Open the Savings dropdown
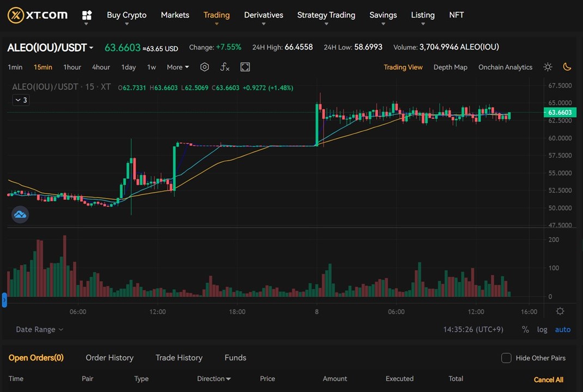The height and width of the screenshot is (392, 583). click(x=383, y=15)
